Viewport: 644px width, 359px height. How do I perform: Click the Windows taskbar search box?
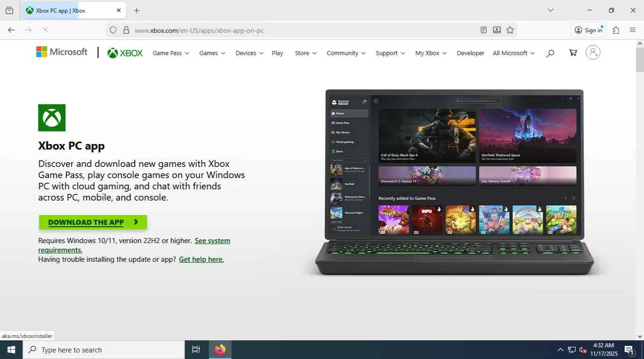(104, 350)
